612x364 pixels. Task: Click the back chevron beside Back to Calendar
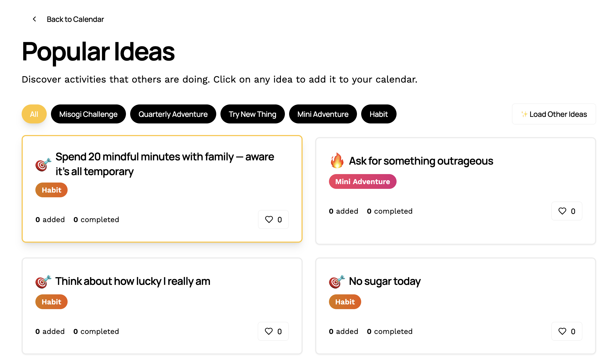[34, 19]
